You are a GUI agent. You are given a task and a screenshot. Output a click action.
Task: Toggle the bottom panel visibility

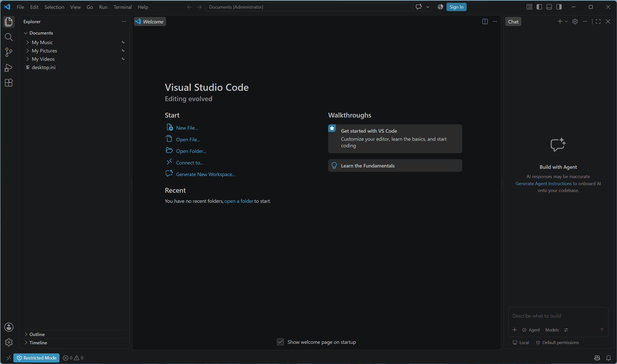549,7
